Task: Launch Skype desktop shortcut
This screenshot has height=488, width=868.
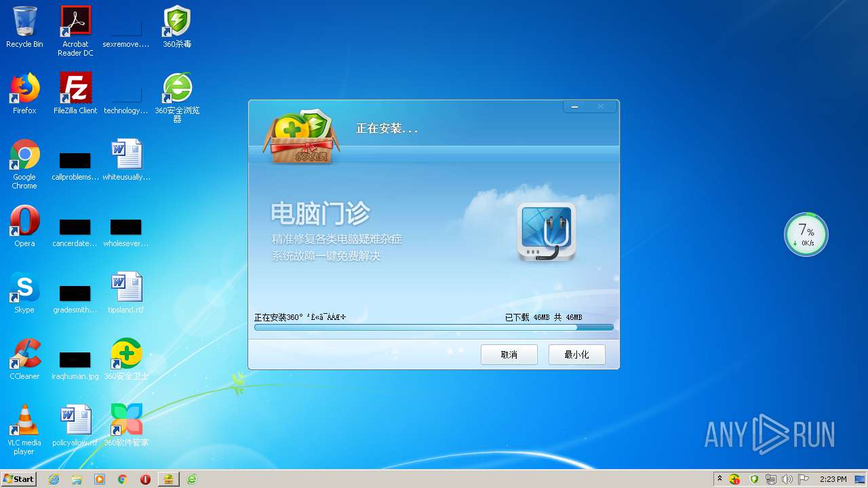Action: [x=24, y=293]
